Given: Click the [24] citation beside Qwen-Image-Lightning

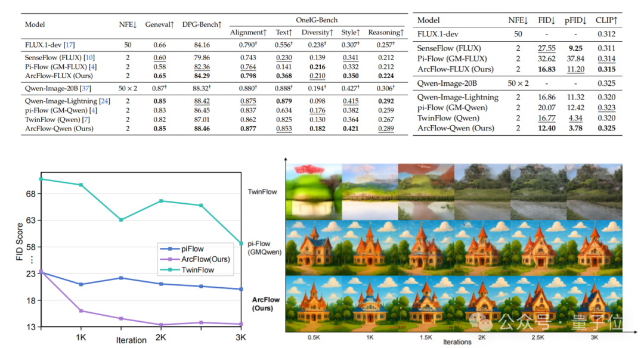Looking at the screenshot, I should coord(105,101).
